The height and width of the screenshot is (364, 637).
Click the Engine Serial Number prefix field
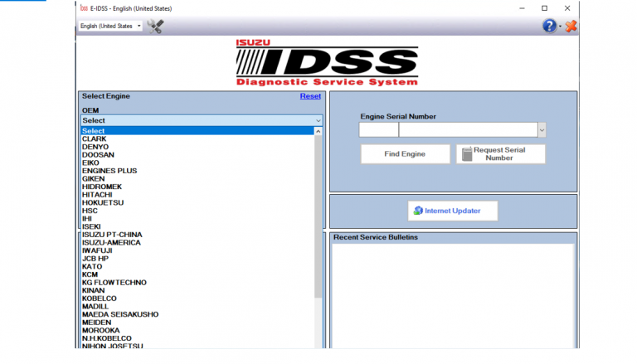pyautogui.click(x=378, y=130)
